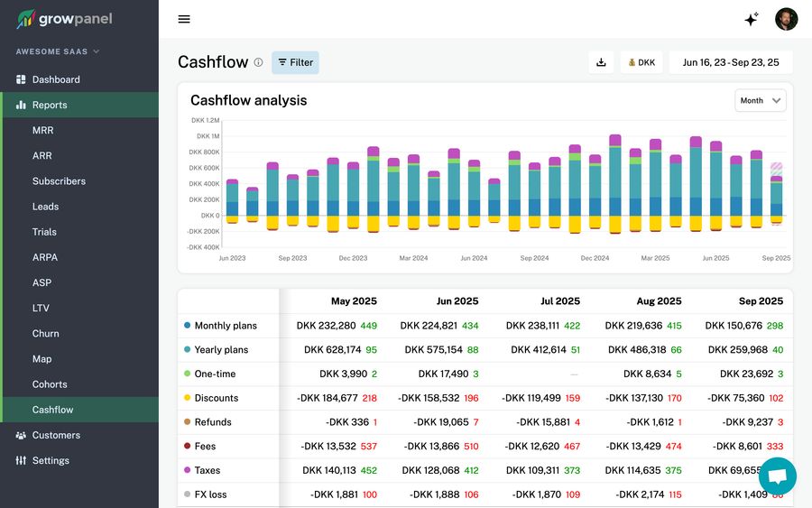Open the hamburger menu icon
The height and width of the screenshot is (508, 812).
[x=184, y=19]
